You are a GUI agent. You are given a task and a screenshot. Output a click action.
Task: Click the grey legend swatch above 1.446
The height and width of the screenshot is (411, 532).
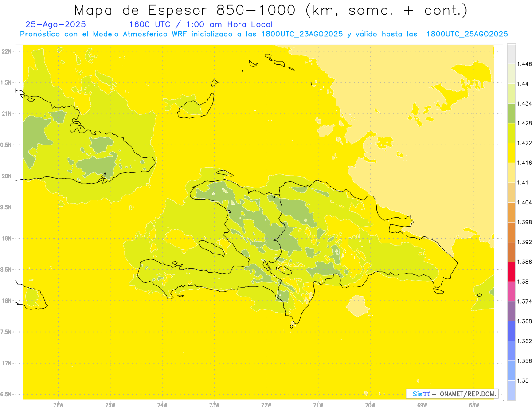click(x=511, y=54)
